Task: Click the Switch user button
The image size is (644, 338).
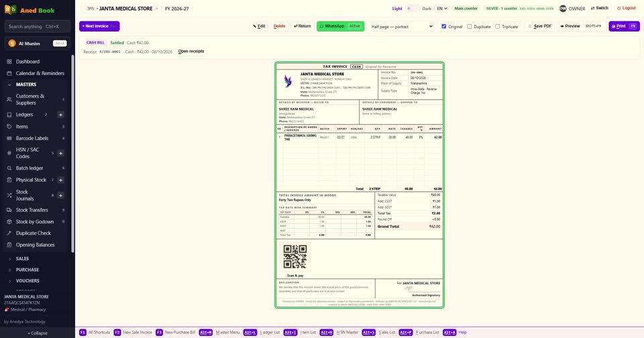Action: pos(599,8)
